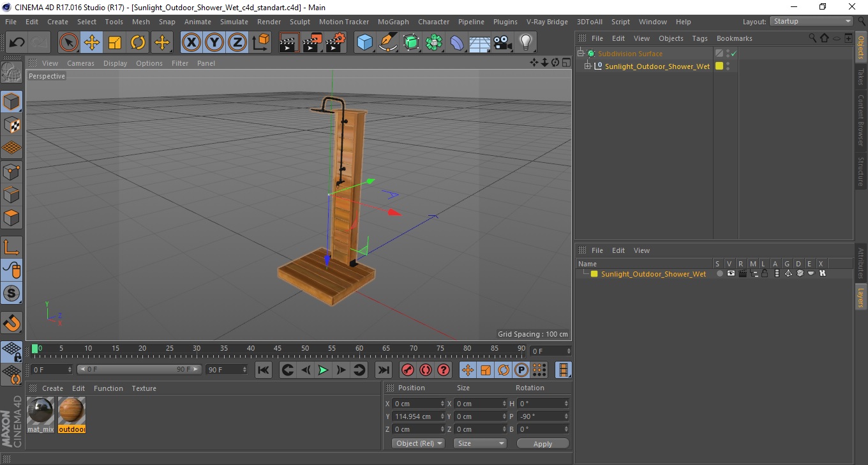Screen dimensions: 868x465
Task: Click the Apply coordinates button
Action: [x=542, y=443]
